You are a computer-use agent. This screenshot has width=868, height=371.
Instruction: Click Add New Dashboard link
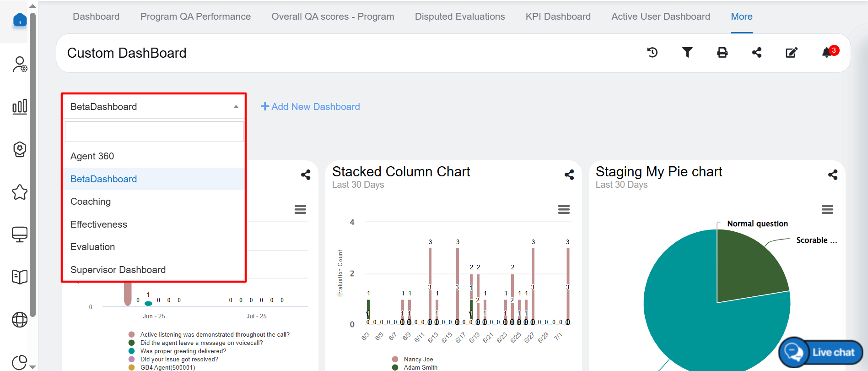point(310,107)
